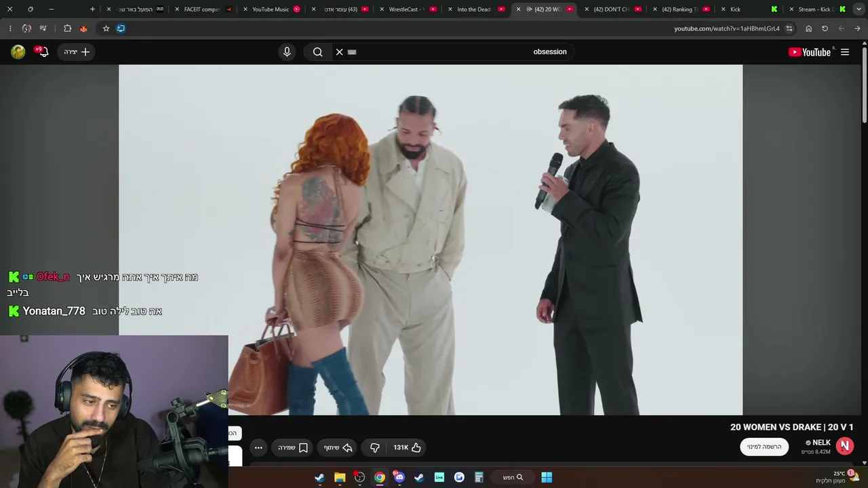
Task: Open Chrome from the taskbar
Action: [x=380, y=477]
